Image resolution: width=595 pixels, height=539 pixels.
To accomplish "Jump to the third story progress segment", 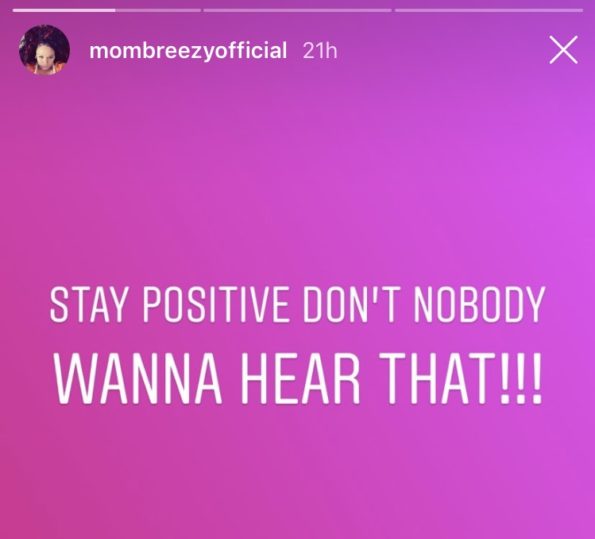I will (x=489, y=10).
